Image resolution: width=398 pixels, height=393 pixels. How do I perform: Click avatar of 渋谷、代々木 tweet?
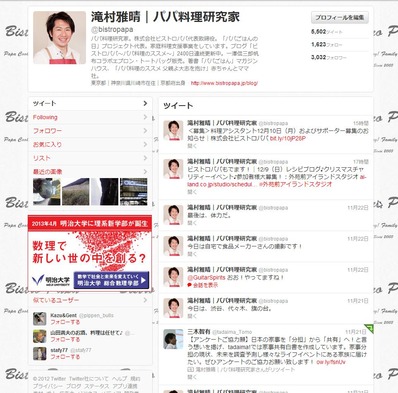173,308
